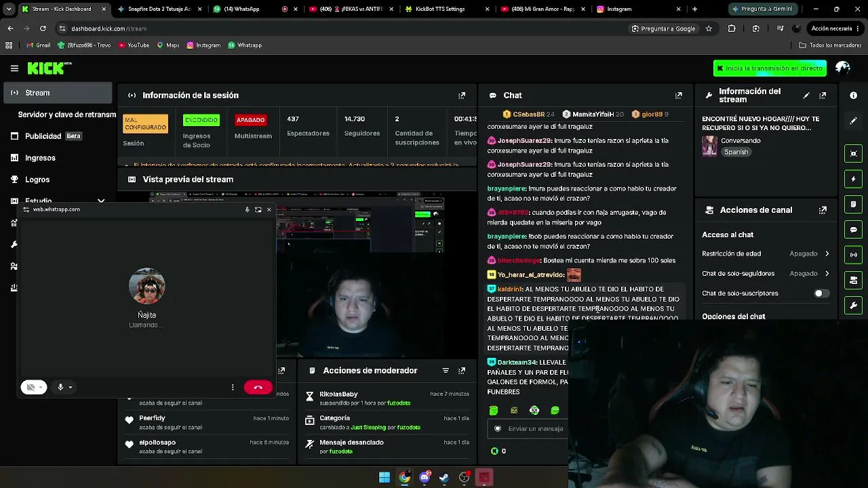Toggle the note/activity widget in sidebar
Image resolution: width=868 pixels, height=488 pixels.
tap(854, 204)
